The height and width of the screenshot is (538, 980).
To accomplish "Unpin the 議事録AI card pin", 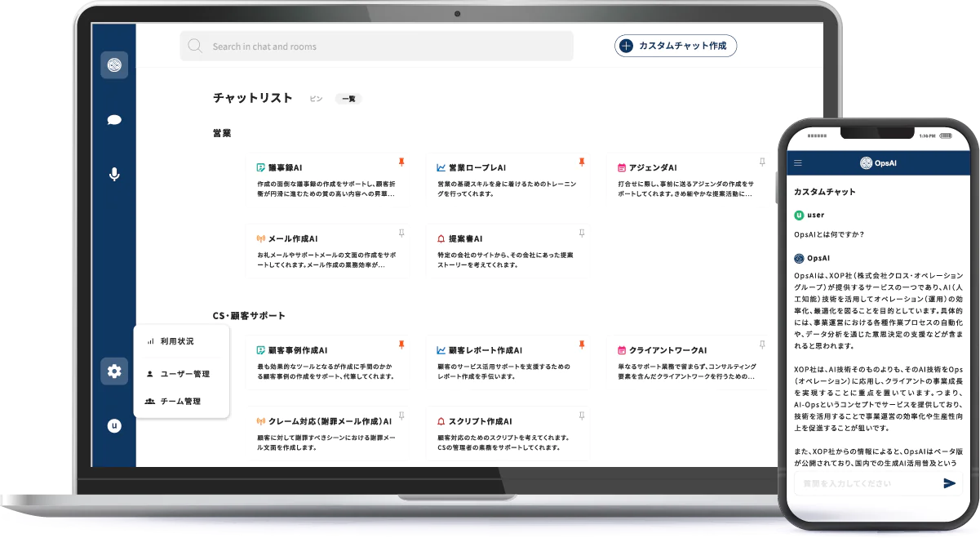I will coord(401,162).
